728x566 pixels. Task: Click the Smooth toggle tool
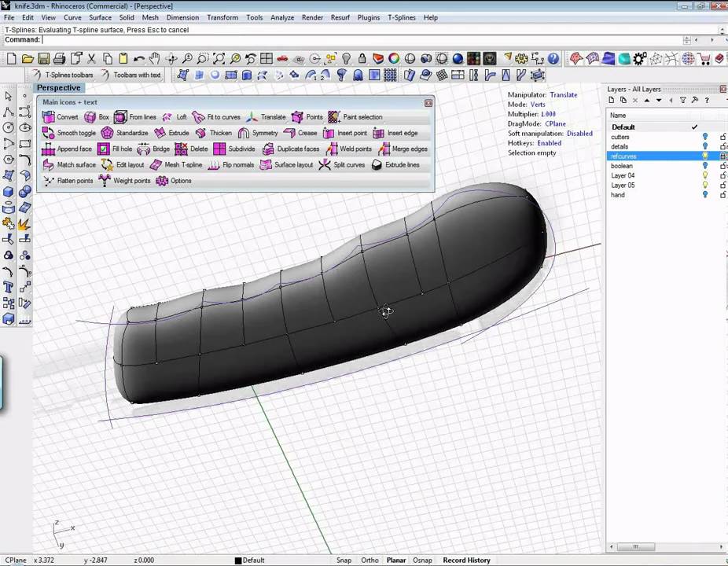[x=68, y=133]
